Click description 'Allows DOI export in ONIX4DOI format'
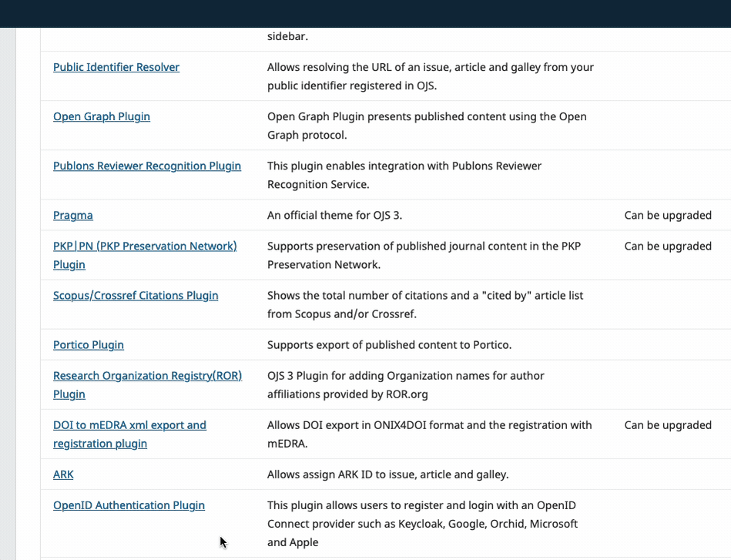Screen dimensions: 731x560 click(x=429, y=434)
